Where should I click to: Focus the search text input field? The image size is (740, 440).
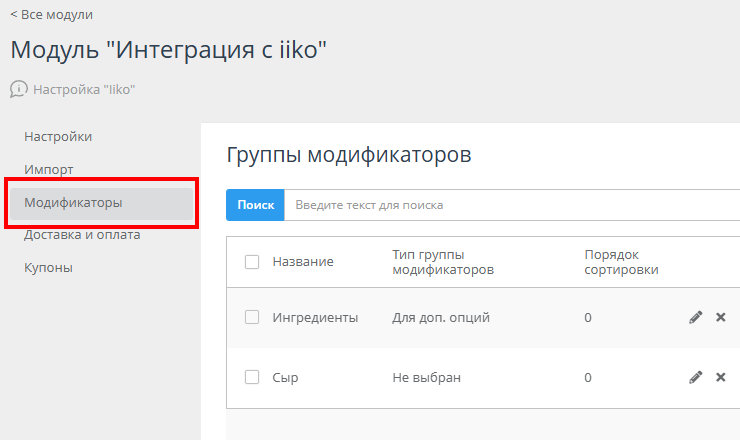click(x=510, y=205)
